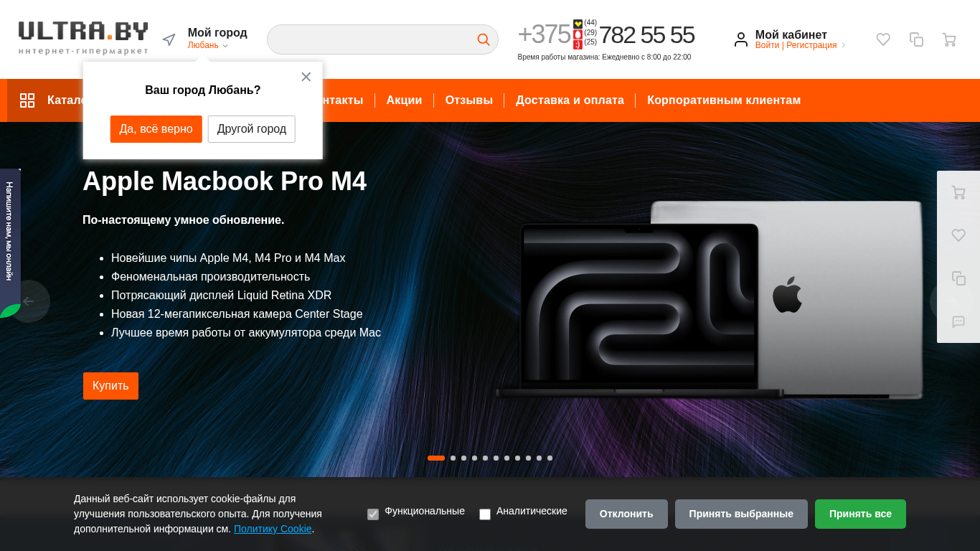Screen dimensions: 980x551
Task: Go to the Акции menu item
Action: click(x=404, y=100)
